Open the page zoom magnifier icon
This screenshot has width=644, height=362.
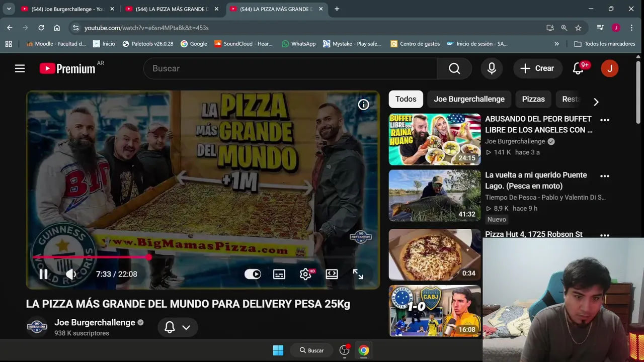[564, 28]
